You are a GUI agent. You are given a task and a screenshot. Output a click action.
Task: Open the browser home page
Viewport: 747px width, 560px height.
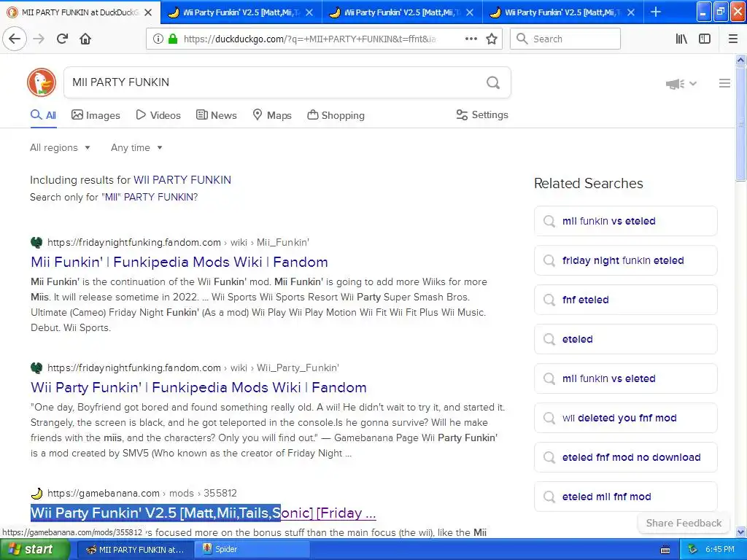pyautogui.click(x=85, y=39)
